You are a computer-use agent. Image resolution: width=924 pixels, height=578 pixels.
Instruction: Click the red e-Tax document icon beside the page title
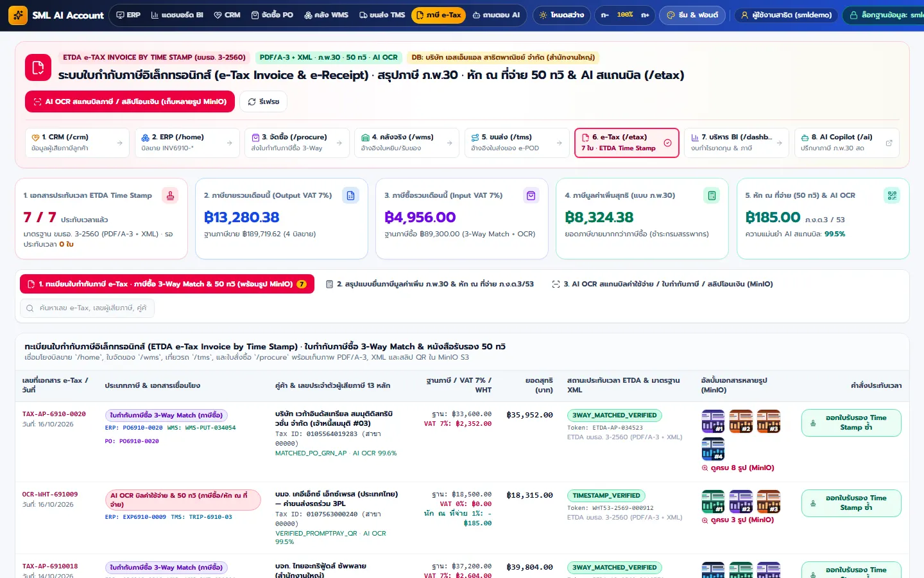point(38,67)
